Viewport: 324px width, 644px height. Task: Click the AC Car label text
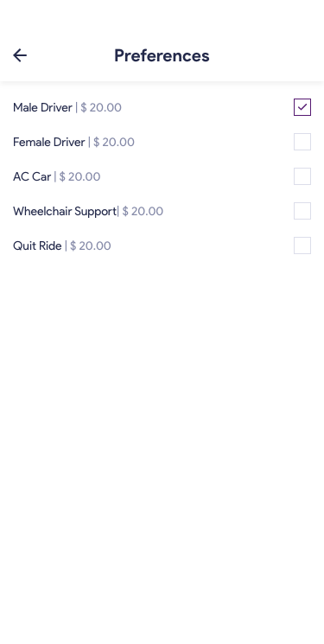(x=32, y=176)
